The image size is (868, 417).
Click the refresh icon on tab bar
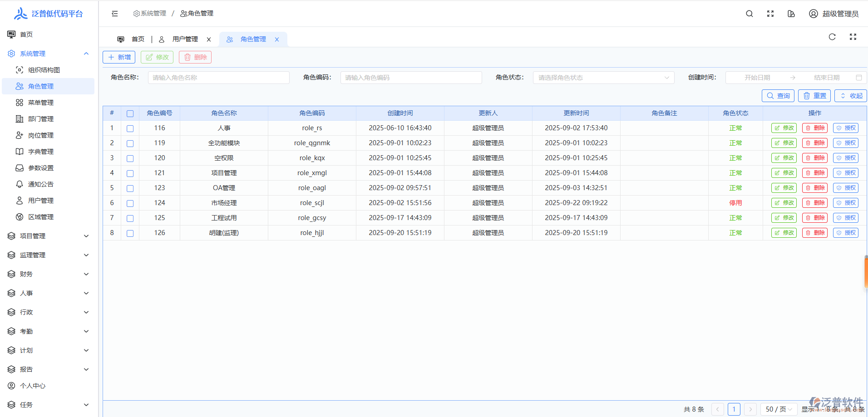832,37
